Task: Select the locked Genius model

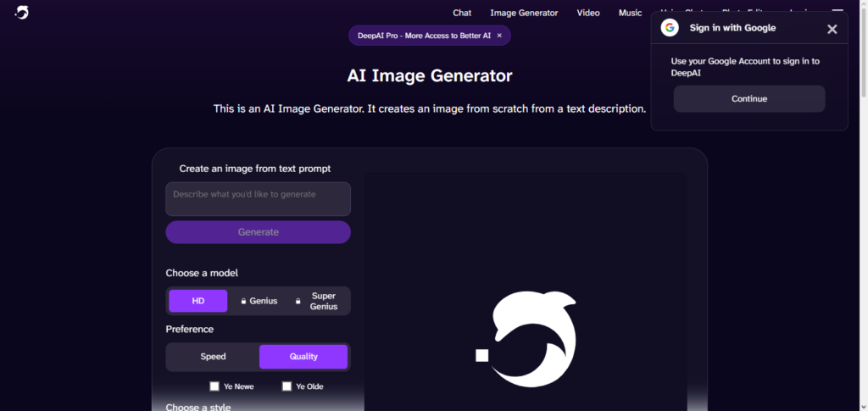Action: 259,301
